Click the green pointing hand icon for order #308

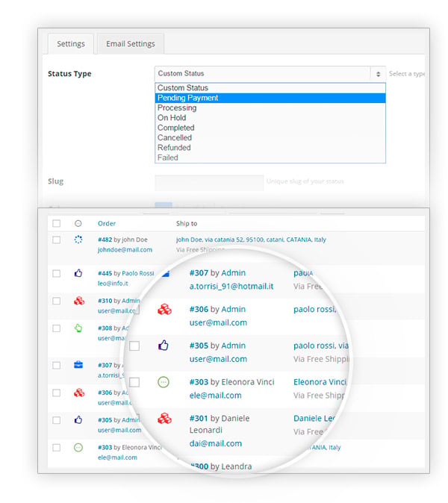click(x=78, y=328)
